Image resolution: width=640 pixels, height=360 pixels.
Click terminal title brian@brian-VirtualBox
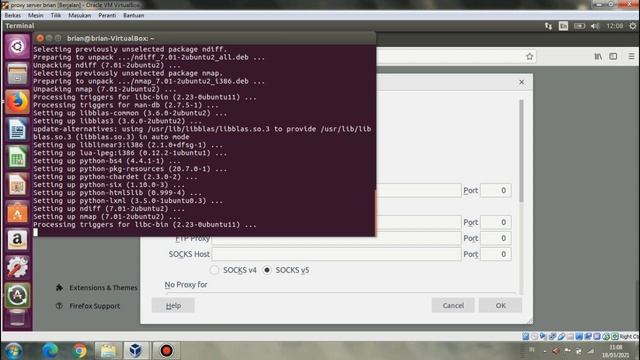tap(111, 38)
